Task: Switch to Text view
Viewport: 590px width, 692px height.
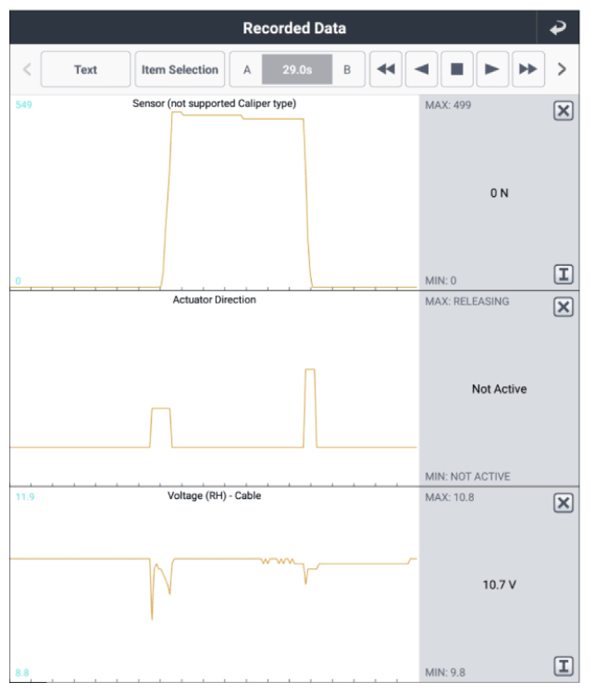Action: pyautogui.click(x=86, y=69)
